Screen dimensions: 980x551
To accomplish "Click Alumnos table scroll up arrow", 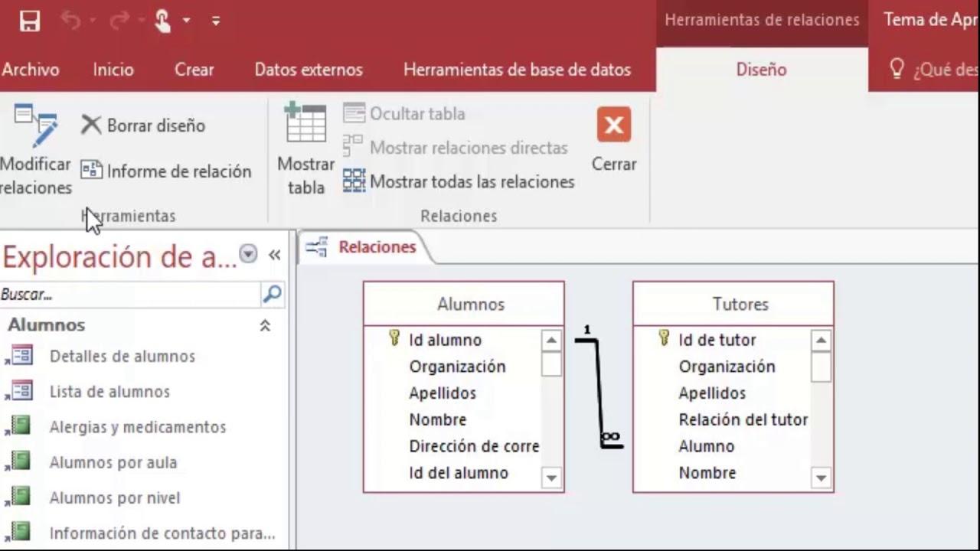I will [x=551, y=340].
